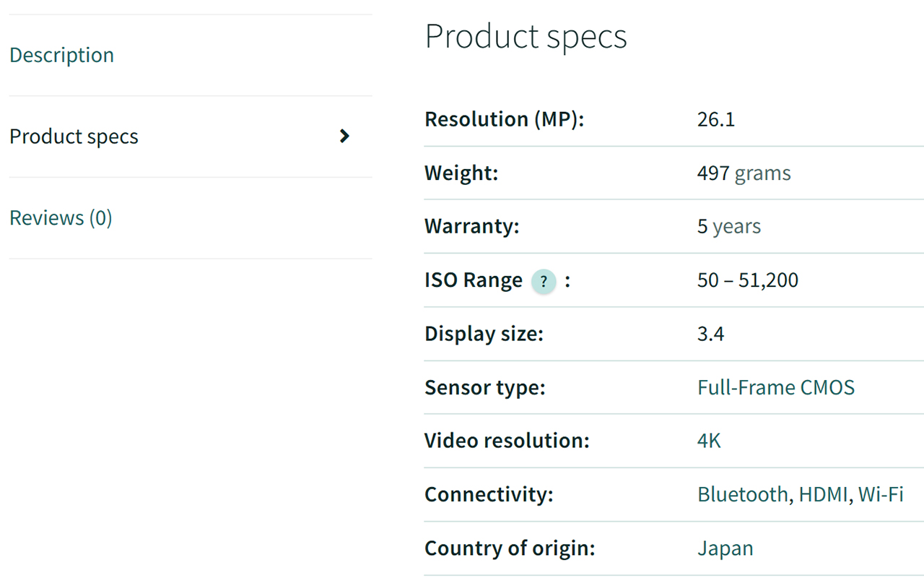The width and height of the screenshot is (924, 578).
Task: Switch to the Product specs tab
Action: click(74, 136)
